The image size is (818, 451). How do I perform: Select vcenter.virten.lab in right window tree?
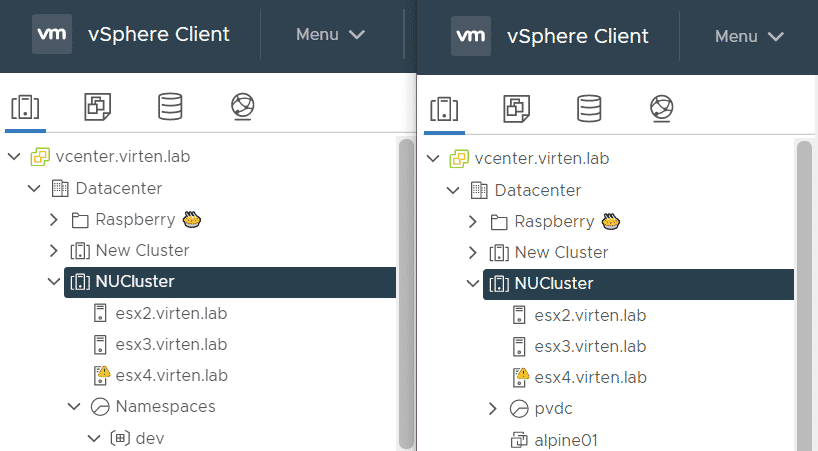(x=542, y=159)
